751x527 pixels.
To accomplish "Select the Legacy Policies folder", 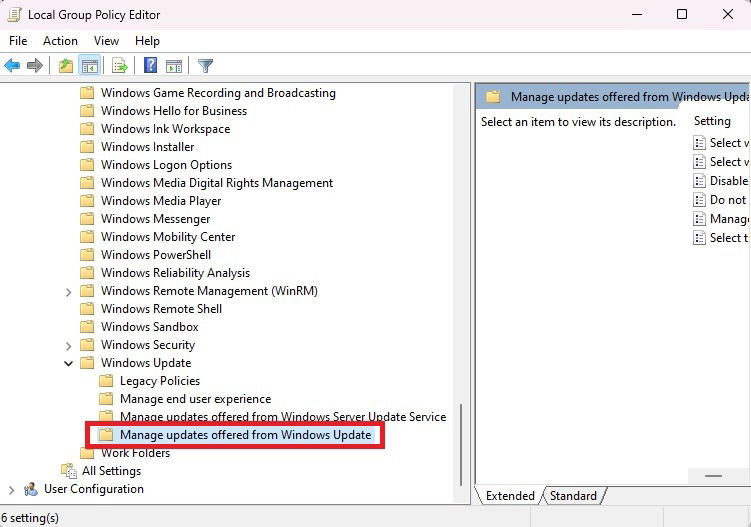I will click(x=159, y=381).
